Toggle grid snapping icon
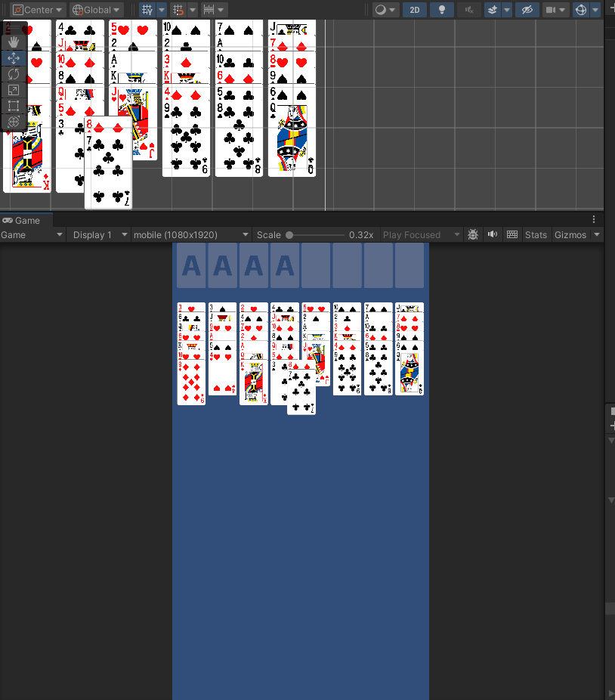Screen dimensions: 615x700 [x=178, y=10]
